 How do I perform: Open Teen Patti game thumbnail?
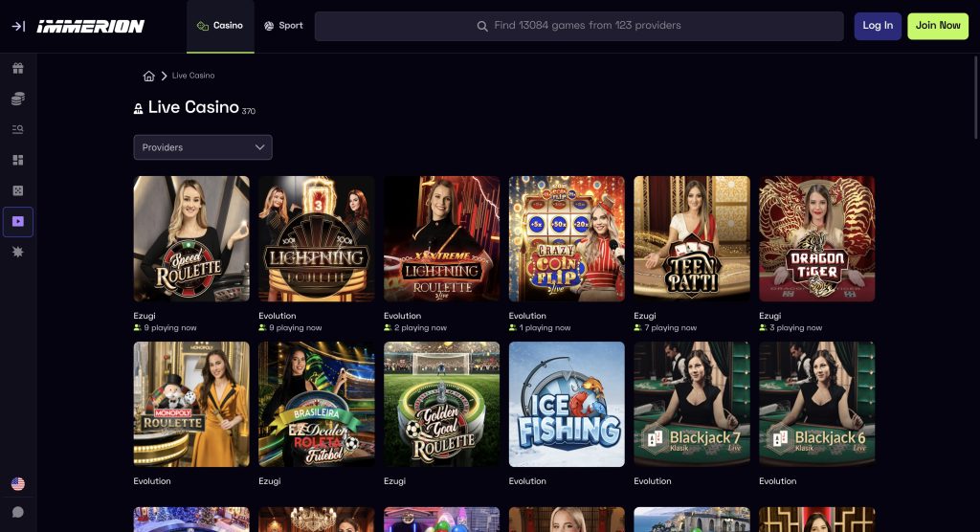691,239
